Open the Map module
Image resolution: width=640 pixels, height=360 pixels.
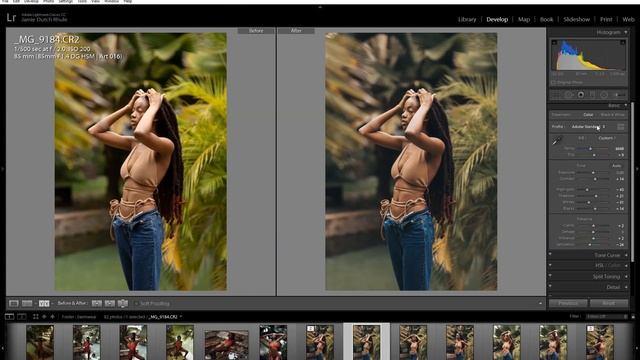click(524, 19)
